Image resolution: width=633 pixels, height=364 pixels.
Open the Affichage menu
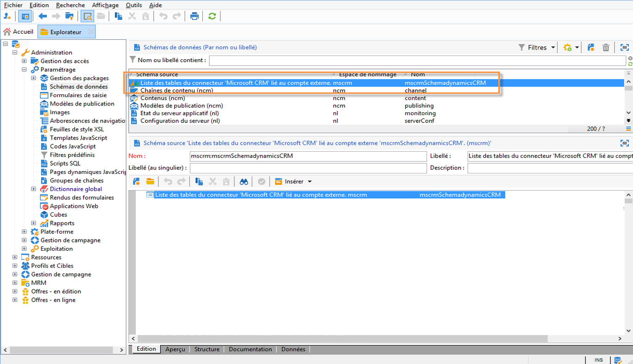pos(105,5)
